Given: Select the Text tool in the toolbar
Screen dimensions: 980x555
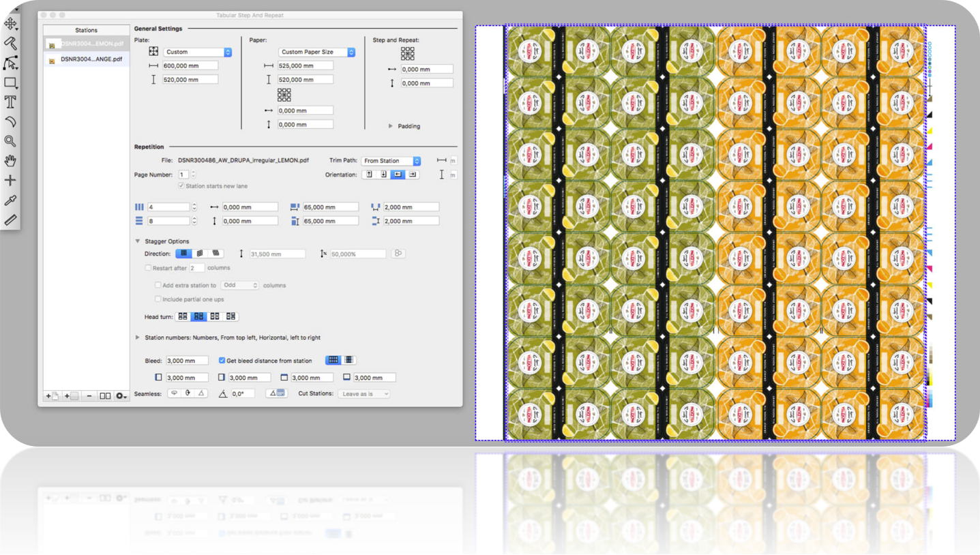Looking at the screenshot, I should 10,102.
